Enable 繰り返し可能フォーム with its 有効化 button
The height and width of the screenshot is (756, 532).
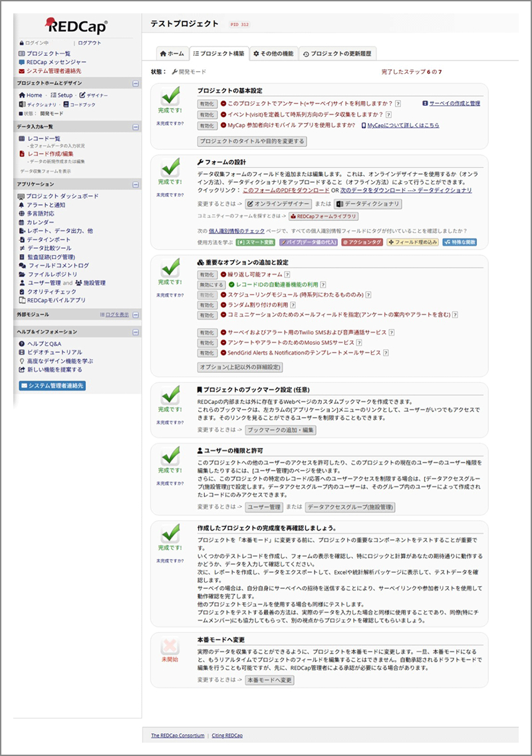click(207, 274)
